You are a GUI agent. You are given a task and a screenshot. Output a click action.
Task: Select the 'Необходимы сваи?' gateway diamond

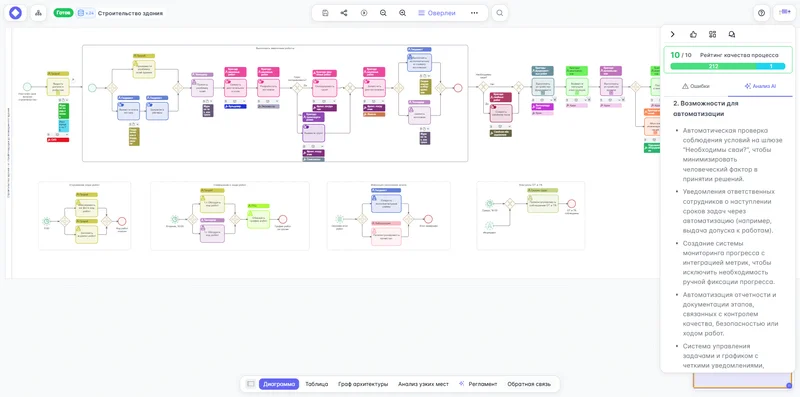pos(483,87)
